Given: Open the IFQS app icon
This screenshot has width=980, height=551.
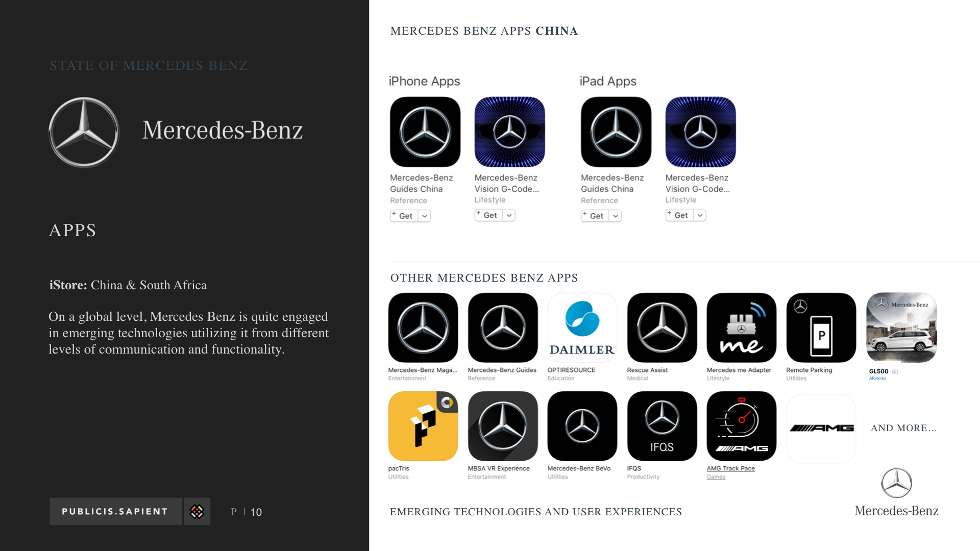Looking at the screenshot, I should point(662,426).
